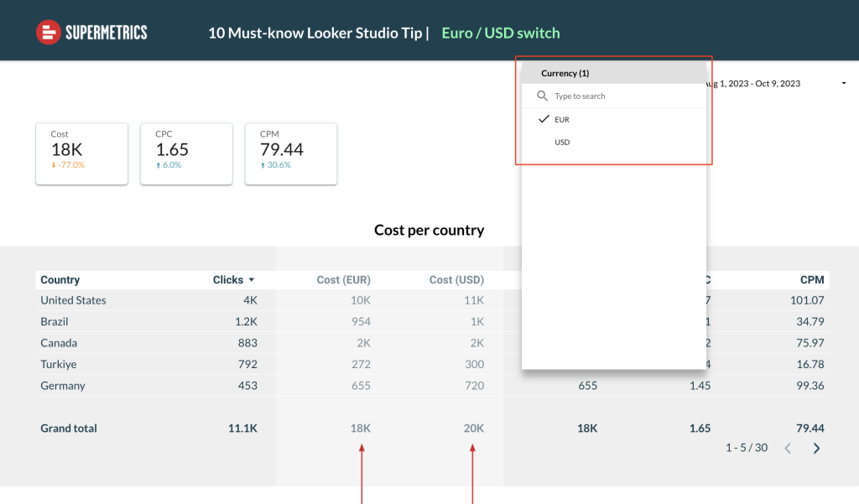Click Germany CPC value 1.45
The image size is (859, 504).
click(700, 386)
